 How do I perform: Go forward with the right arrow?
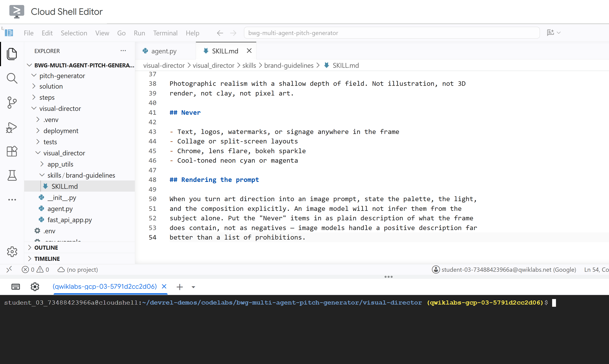click(233, 33)
